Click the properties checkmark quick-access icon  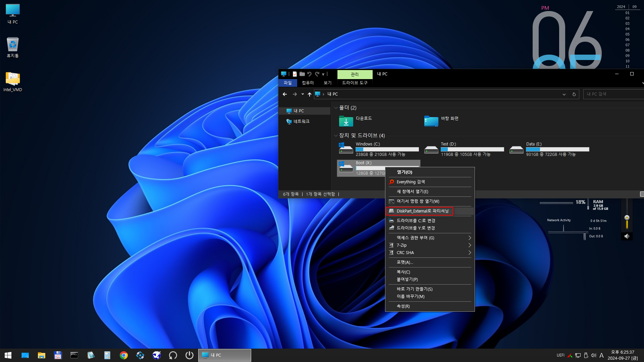click(x=295, y=74)
